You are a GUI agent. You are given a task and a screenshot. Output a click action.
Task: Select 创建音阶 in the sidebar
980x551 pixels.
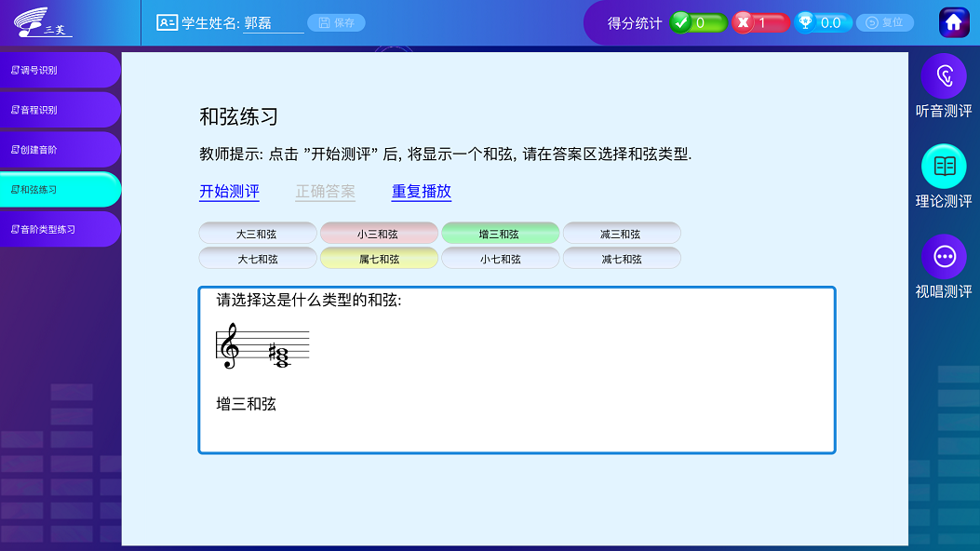pyautogui.click(x=60, y=150)
